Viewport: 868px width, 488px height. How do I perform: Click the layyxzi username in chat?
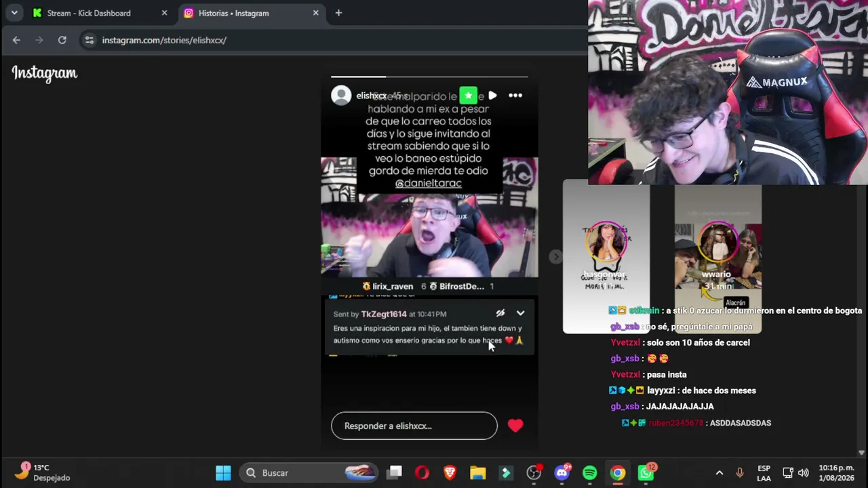coord(661,390)
